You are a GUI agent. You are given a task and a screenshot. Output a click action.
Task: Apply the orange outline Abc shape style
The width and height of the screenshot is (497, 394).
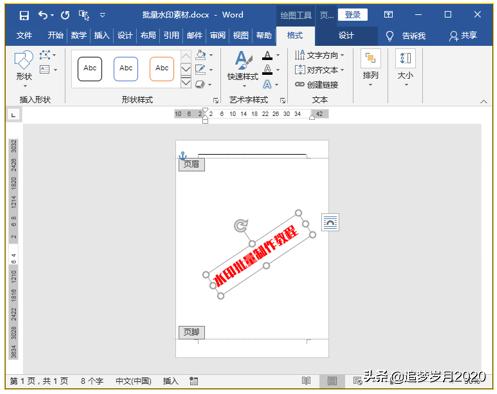pos(162,69)
